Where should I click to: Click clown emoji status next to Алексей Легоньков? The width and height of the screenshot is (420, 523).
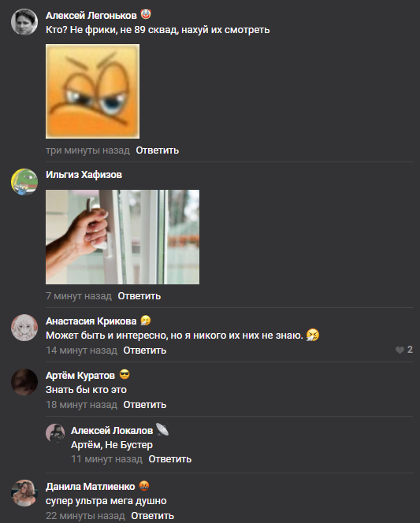(x=146, y=15)
